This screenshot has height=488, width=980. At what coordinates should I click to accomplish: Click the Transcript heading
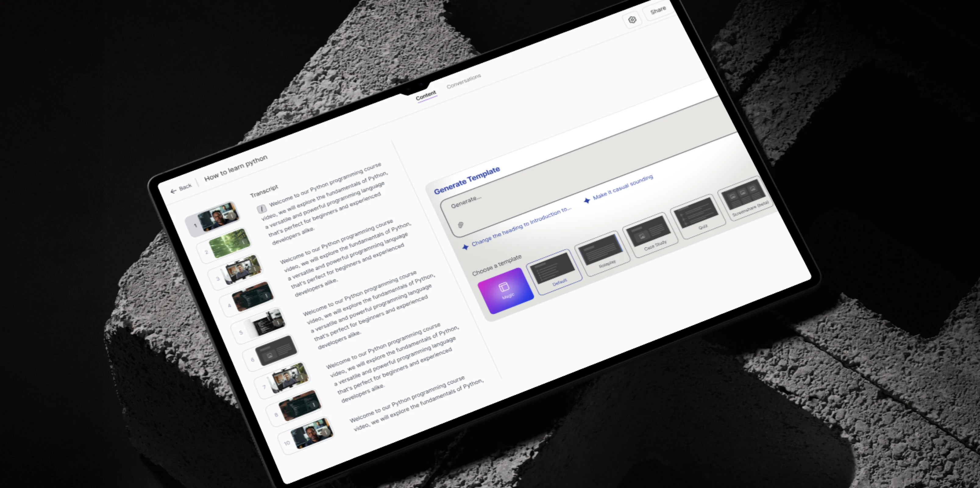[264, 191]
